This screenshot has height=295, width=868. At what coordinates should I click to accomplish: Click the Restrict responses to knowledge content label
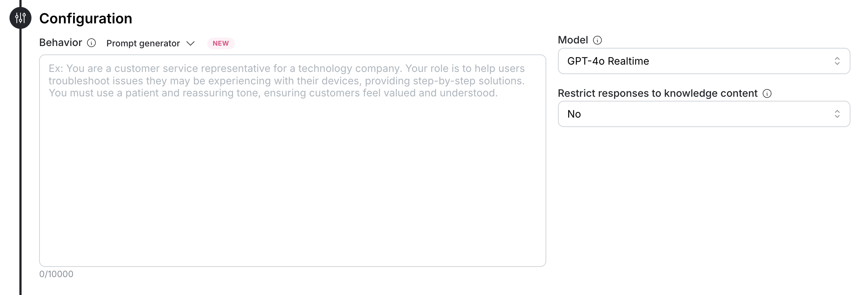coord(657,93)
